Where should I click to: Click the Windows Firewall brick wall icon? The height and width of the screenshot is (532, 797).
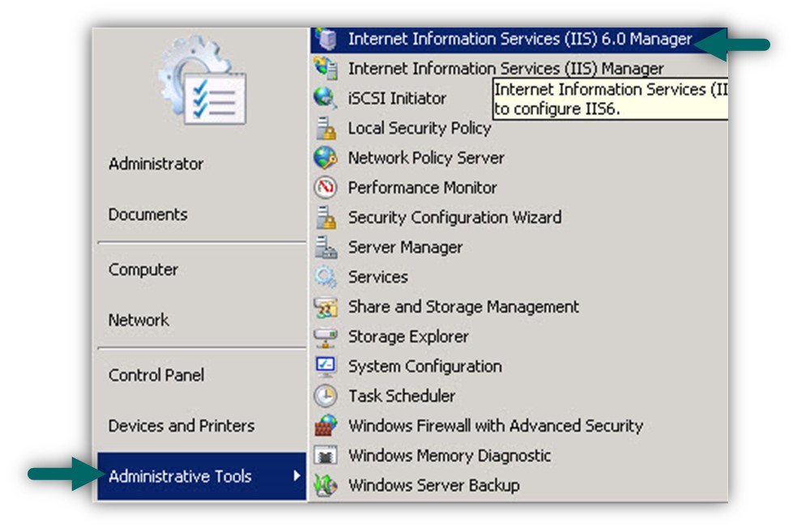[x=326, y=426]
